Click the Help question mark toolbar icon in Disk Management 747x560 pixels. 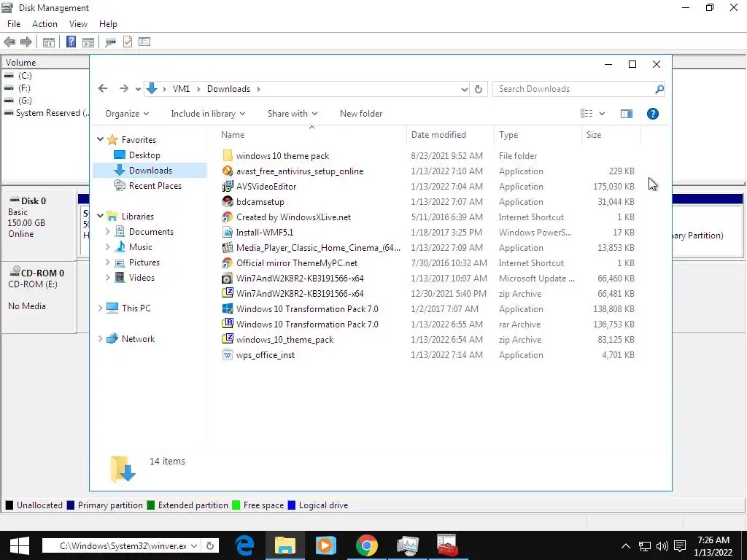pos(71,42)
